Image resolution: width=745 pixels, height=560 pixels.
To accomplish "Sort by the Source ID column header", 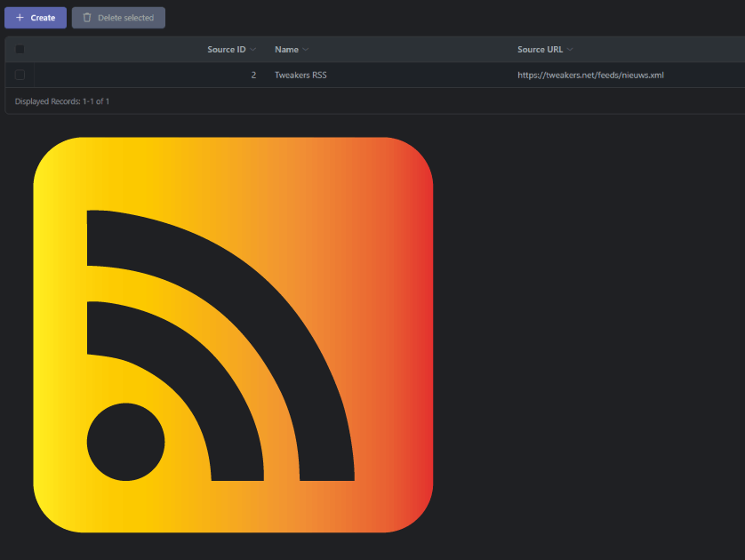I will pos(226,50).
